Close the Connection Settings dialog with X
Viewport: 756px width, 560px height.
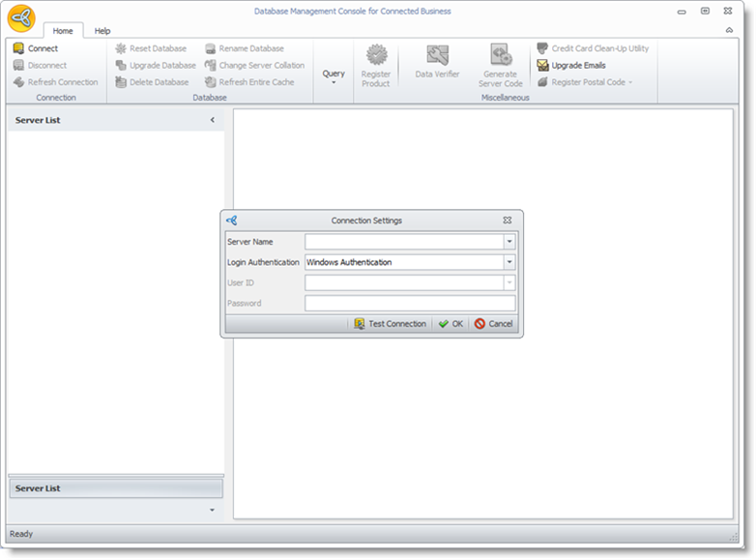(508, 221)
